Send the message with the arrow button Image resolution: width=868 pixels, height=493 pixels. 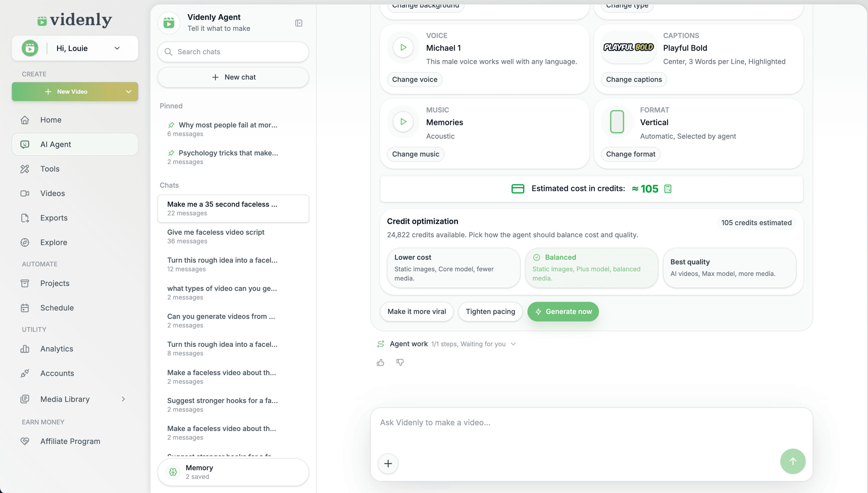[792, 461]
